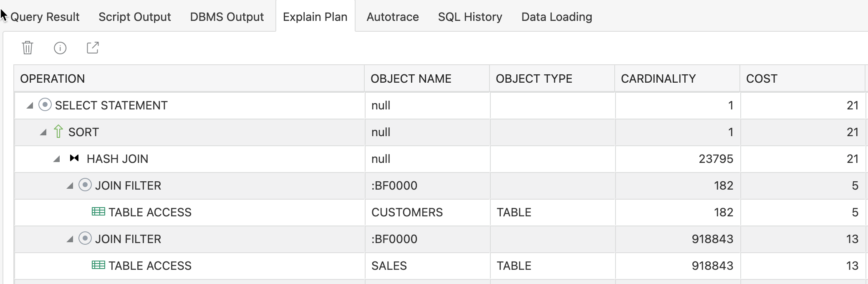Click the SELECT STATEMENT circle icon
Screen dimensions: 868x284
pyautogui.click(x=45, y=104)
